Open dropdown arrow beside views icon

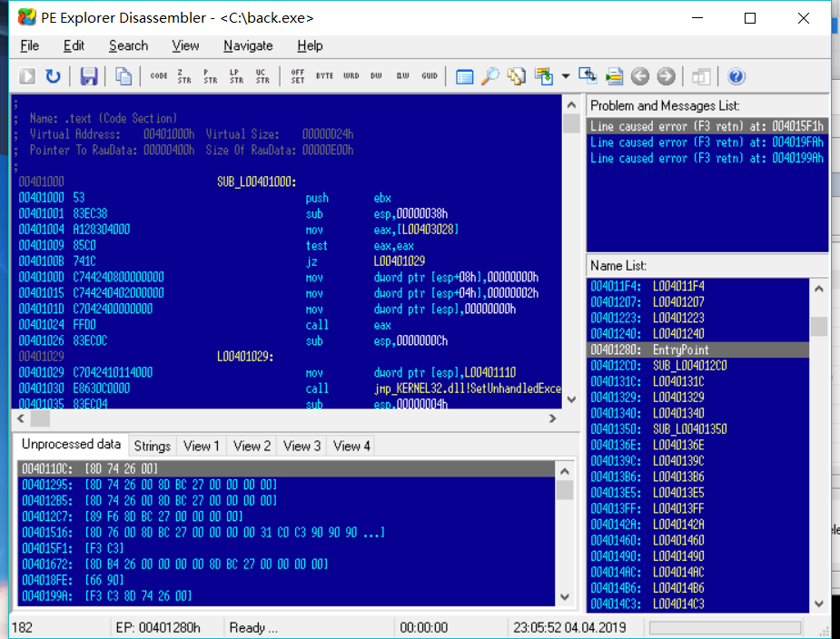click(x=566, y=76)
